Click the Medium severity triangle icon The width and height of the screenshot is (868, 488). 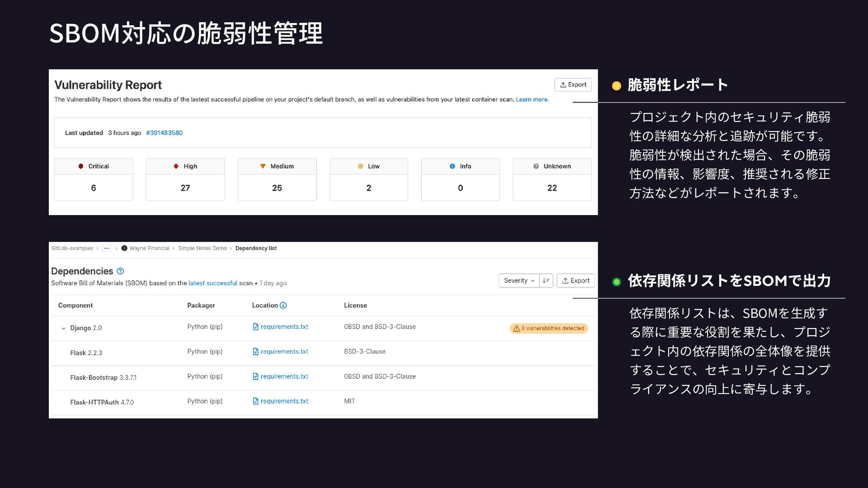point(263,166)
